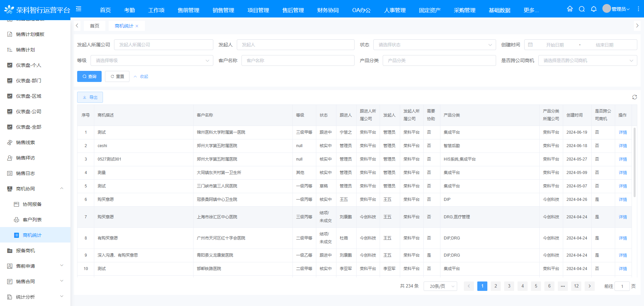The image size is (644, 306).
Task: Click the table refresh icon
Action: point(634,97)
